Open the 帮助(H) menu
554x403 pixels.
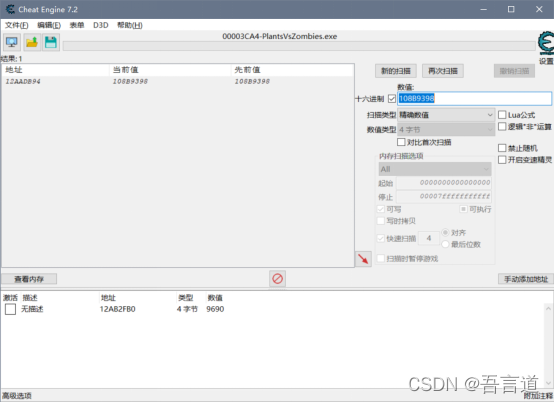click(x=130, y=25)
